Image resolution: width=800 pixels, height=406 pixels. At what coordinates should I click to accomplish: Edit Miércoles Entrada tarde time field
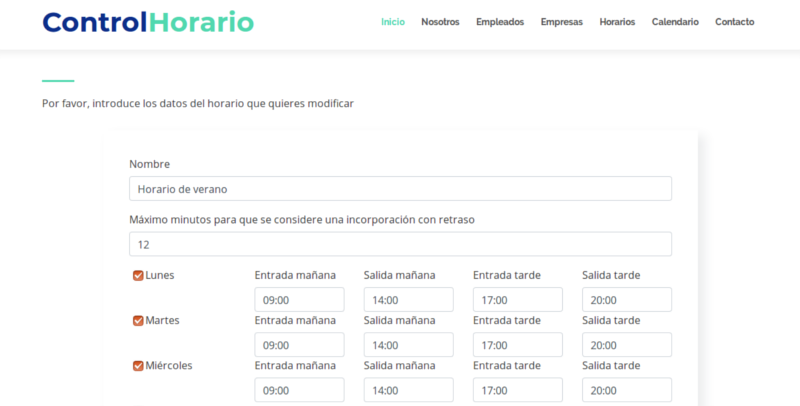518,390
